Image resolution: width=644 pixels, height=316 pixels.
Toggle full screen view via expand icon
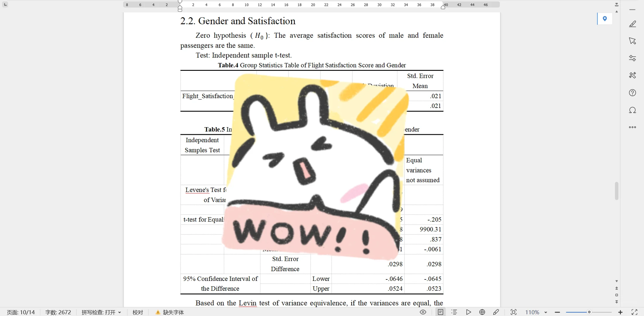click(634, 312)
